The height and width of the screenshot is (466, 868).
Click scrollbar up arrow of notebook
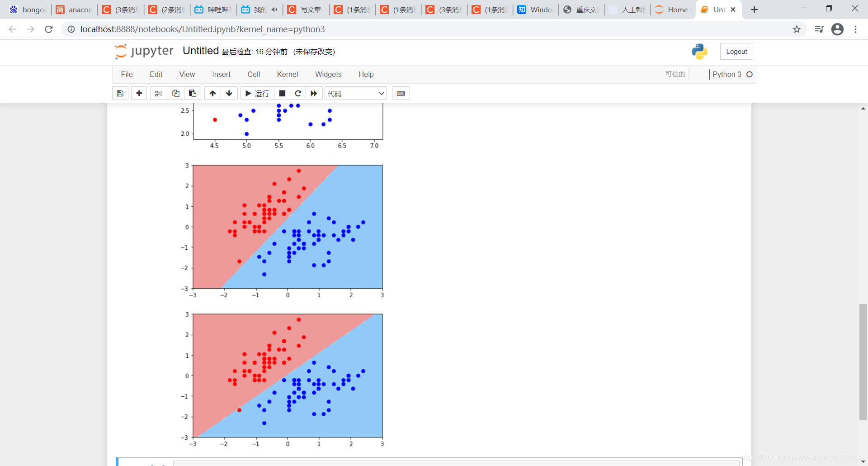click(x=863, y=109)
